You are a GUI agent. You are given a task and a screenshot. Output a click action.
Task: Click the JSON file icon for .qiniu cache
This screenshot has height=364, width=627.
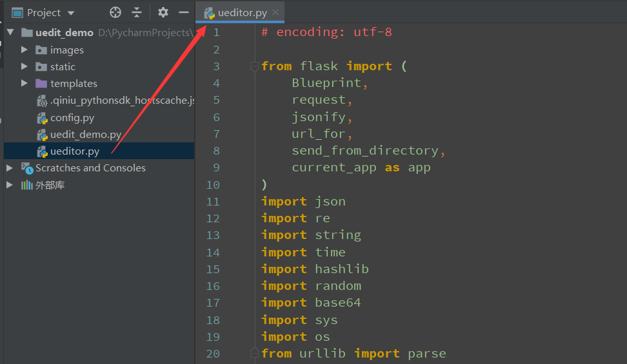(x=42, y=101)
